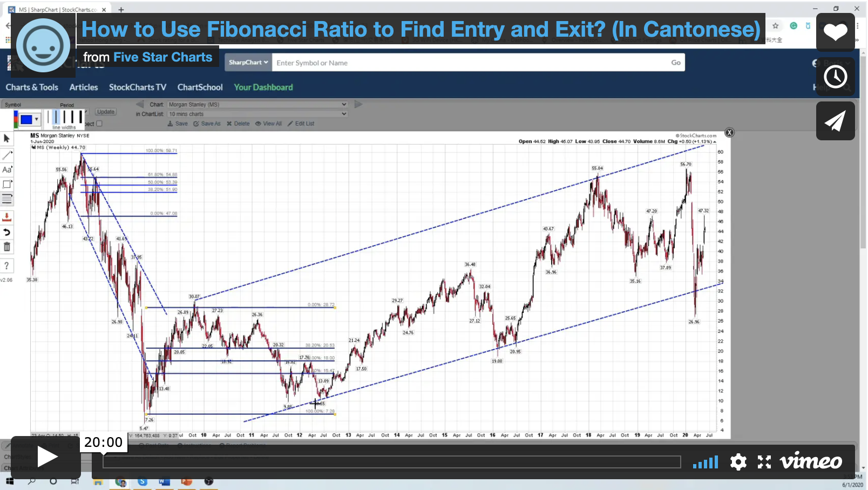Viewport: 868px width, 490px height.
Task: Like the video with heart icon
Action: 835,32
